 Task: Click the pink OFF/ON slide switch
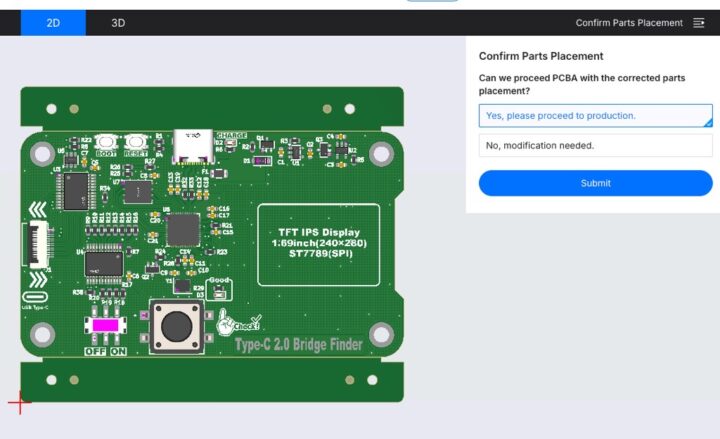tap(103, 327)
